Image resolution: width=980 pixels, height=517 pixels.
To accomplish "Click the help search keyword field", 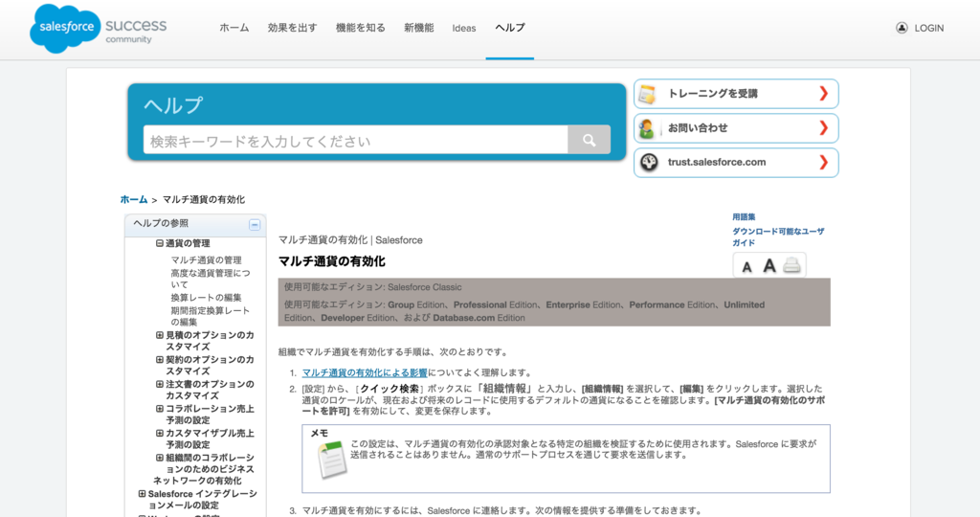I will (355, 140).
